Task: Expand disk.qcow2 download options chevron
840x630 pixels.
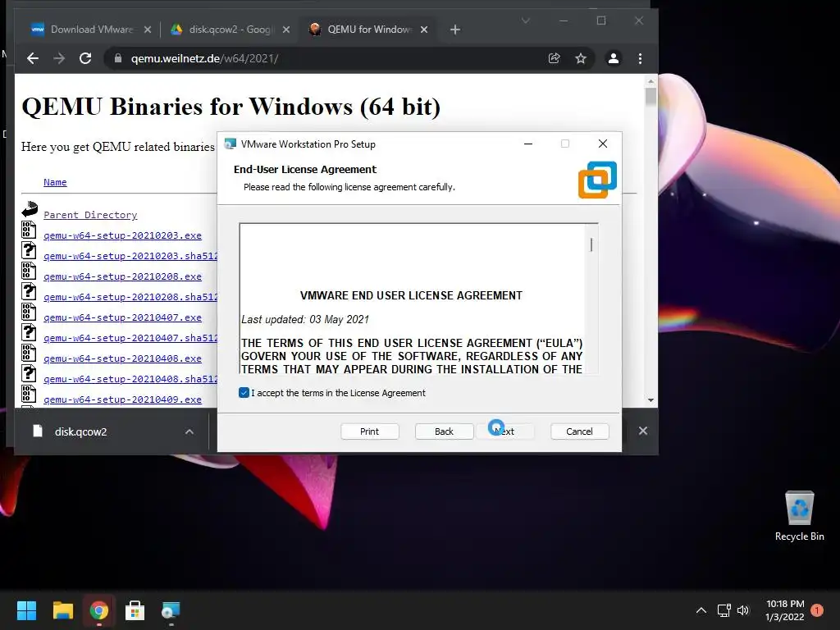Action: [x=189, y=431]
